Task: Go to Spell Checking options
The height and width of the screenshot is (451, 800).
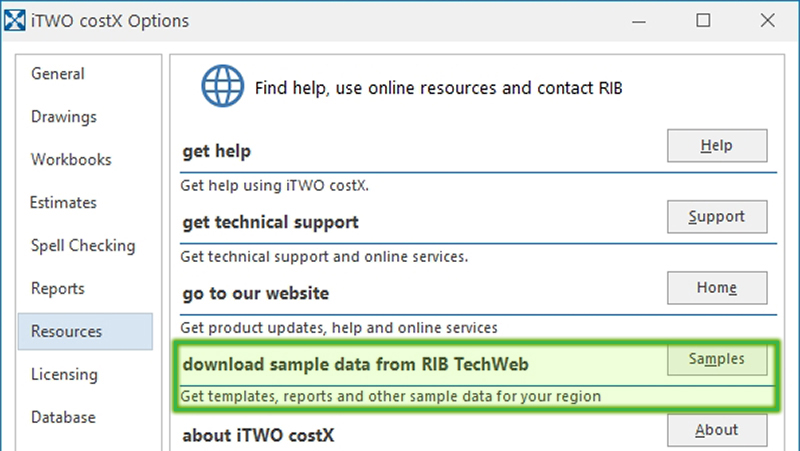Action: click(x=83, y=246)
